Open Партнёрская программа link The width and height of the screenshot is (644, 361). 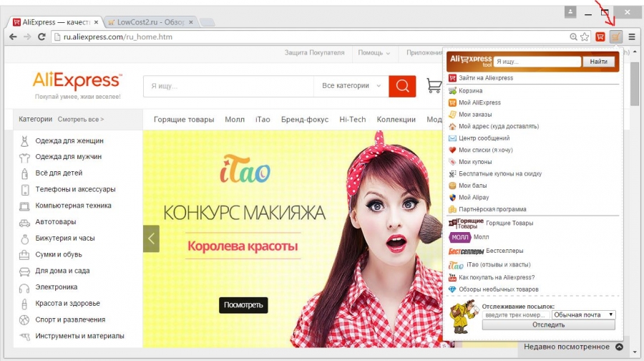pyautogui.click(x=492, y=209)
